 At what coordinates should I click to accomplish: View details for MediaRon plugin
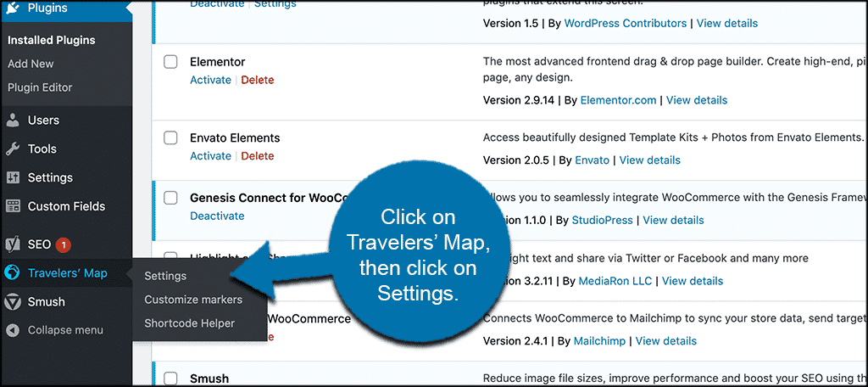click(x=693, y=281)
